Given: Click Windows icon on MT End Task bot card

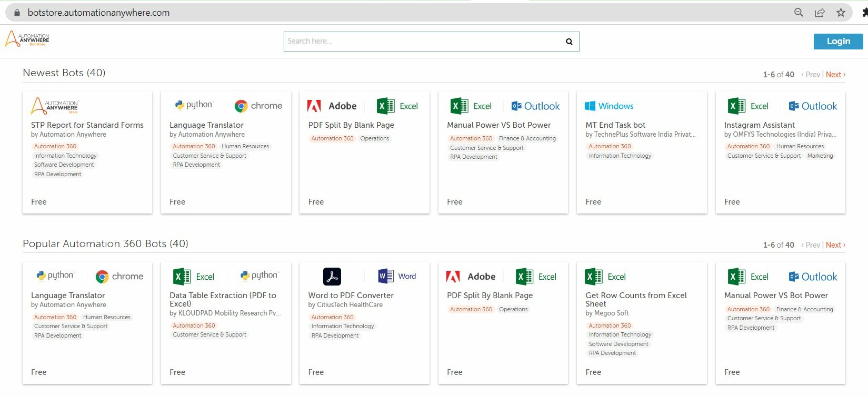Looking at the screenshot, I should pos(609,106).
